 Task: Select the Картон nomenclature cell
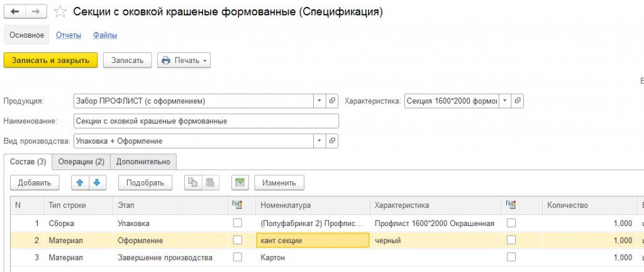[x=312, y=258]
